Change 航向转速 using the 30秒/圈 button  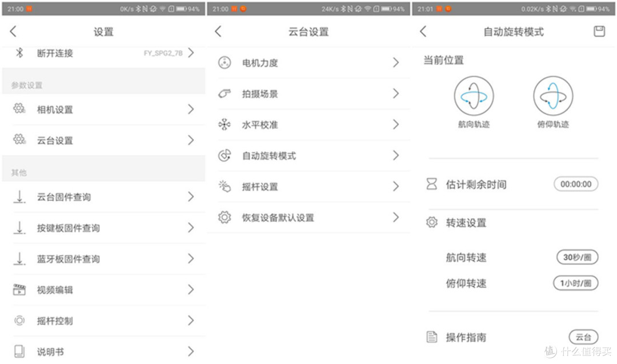577,257
